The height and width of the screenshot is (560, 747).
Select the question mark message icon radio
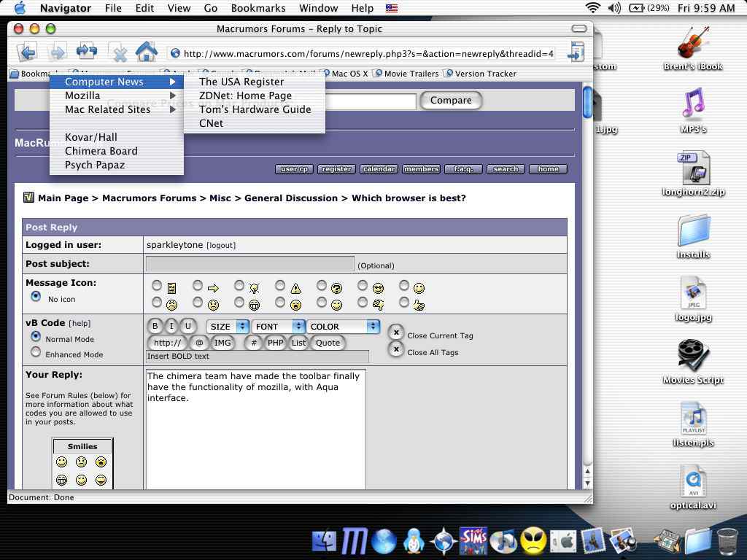322,285
